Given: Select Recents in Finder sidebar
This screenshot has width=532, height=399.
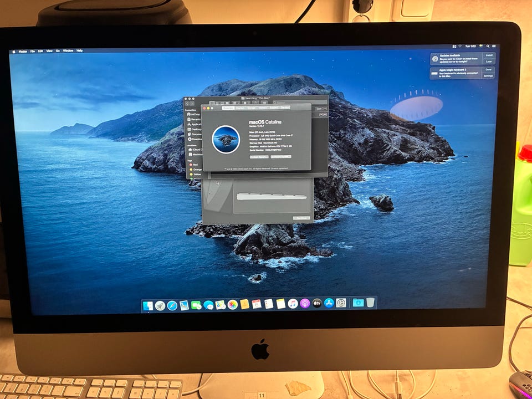Looking at the screenshot, I should 194,120.
